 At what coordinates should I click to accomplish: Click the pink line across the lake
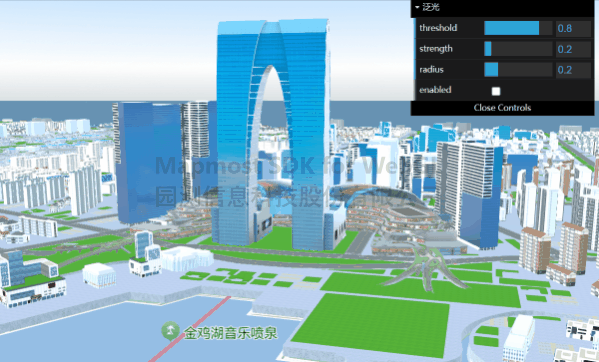click(191, 328)
